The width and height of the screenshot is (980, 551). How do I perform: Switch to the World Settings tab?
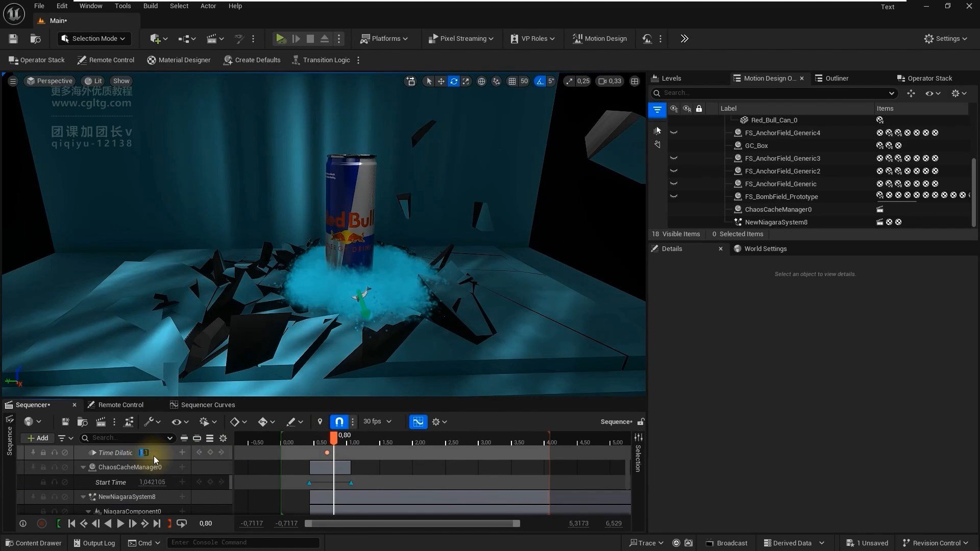pyautogui.click(x=760, y=249)
